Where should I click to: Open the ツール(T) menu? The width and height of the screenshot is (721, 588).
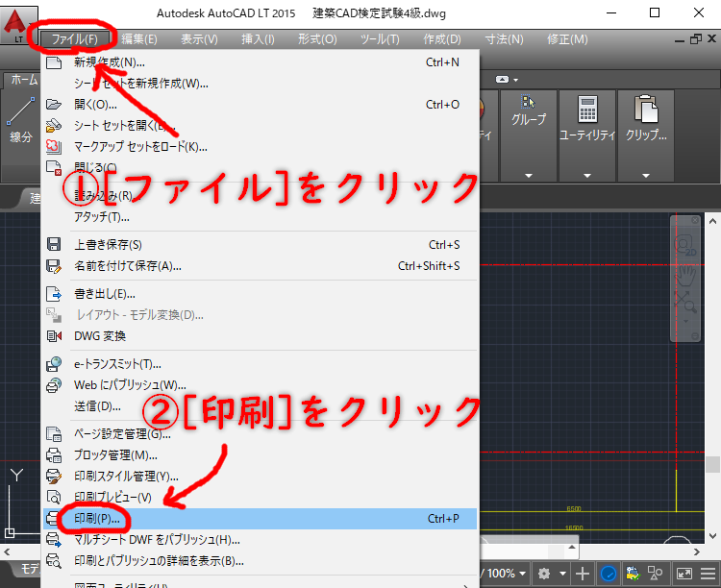click(x=380, y=39)
